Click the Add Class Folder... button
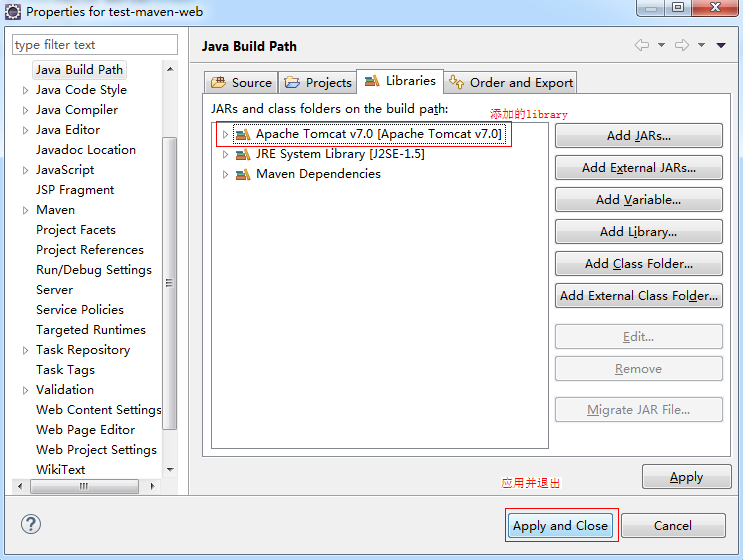Image resolution: width=743 pixels, height=560 pixels. tap(639, 263)
